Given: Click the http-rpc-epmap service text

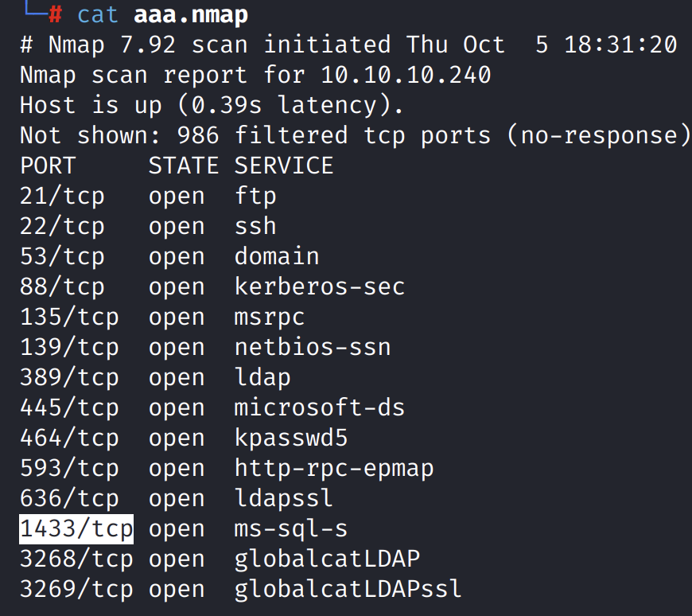Looking at the screenshot, I should 333,469.
